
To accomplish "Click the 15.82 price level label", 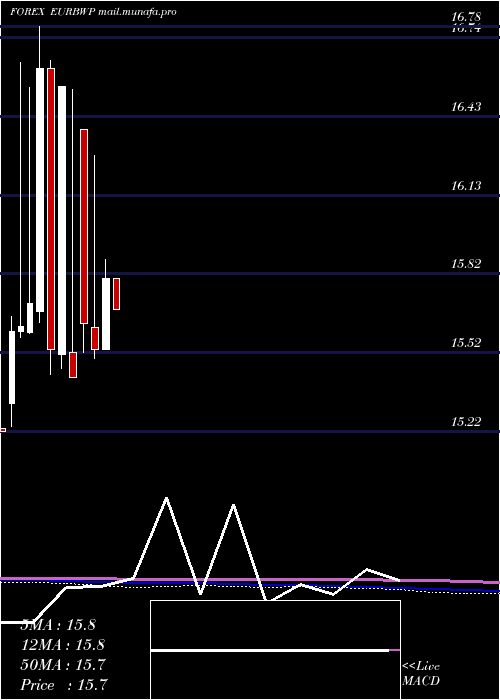I will tap(466, 264).
